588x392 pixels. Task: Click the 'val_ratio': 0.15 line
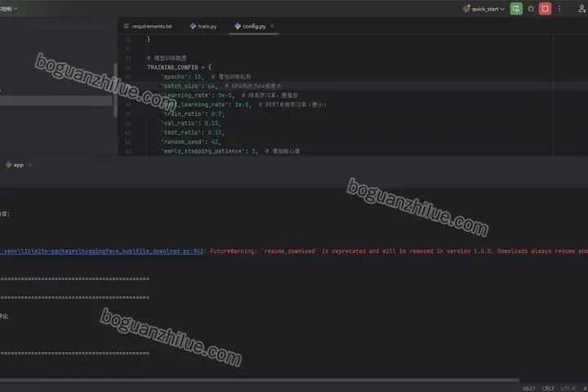191,123
